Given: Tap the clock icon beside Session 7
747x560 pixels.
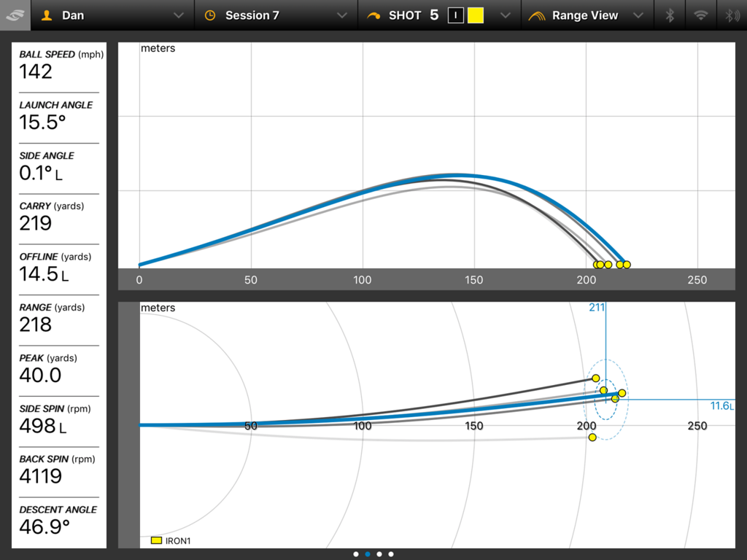Looking at the screenshot, I should click(x=209, y=16).
